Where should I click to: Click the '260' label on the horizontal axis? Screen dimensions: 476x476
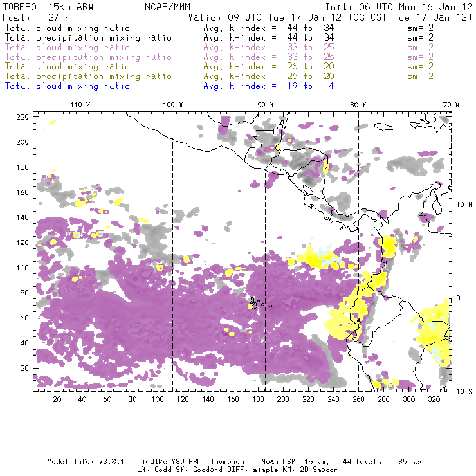[x=358, y=399]
